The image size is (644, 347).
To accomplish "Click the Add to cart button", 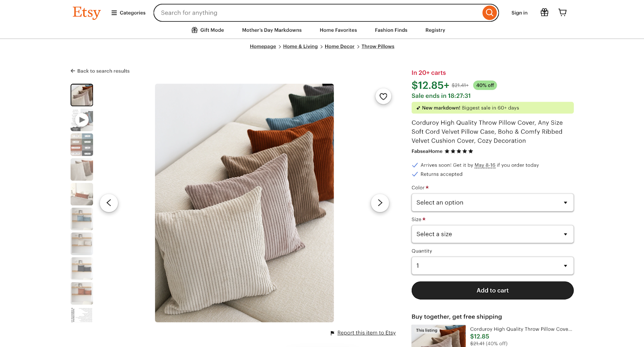I will (x=492, y=290).
